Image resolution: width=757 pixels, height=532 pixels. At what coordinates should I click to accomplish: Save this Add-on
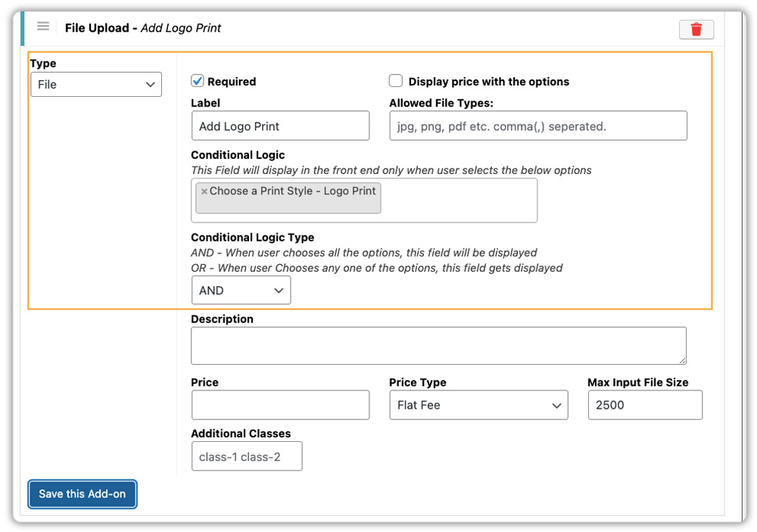[83, 494]
